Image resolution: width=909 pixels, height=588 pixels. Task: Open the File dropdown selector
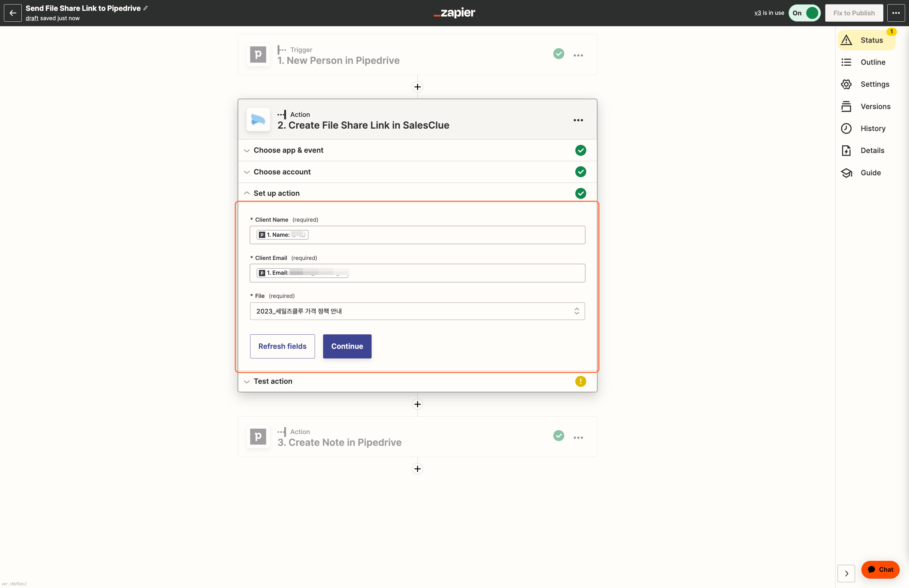pos(417,311)
